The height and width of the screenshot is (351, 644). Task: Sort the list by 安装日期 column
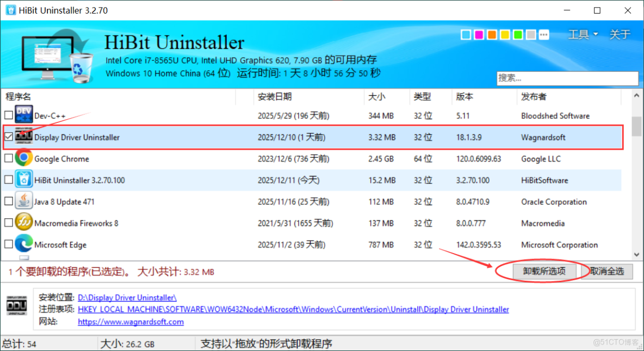tap(272, 96)
